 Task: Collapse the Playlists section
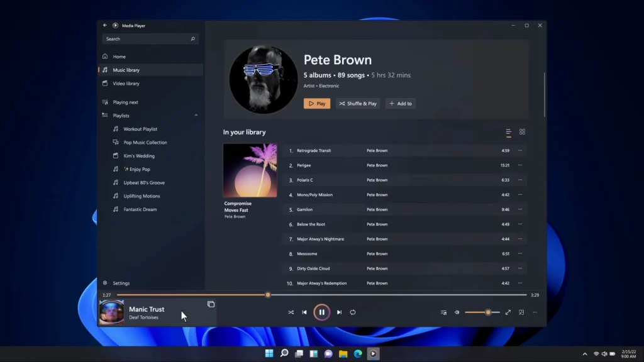point(196,115)
